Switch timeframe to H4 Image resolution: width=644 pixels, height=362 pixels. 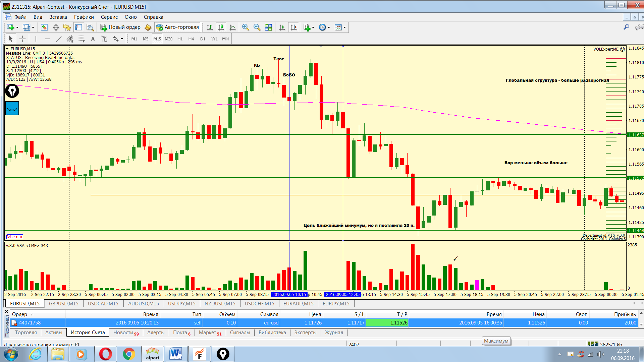(191, 39)
